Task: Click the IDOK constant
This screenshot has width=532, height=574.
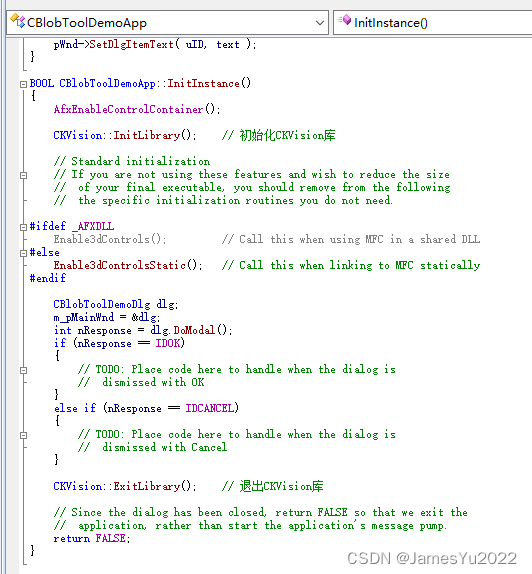Action: coord(168,343)
